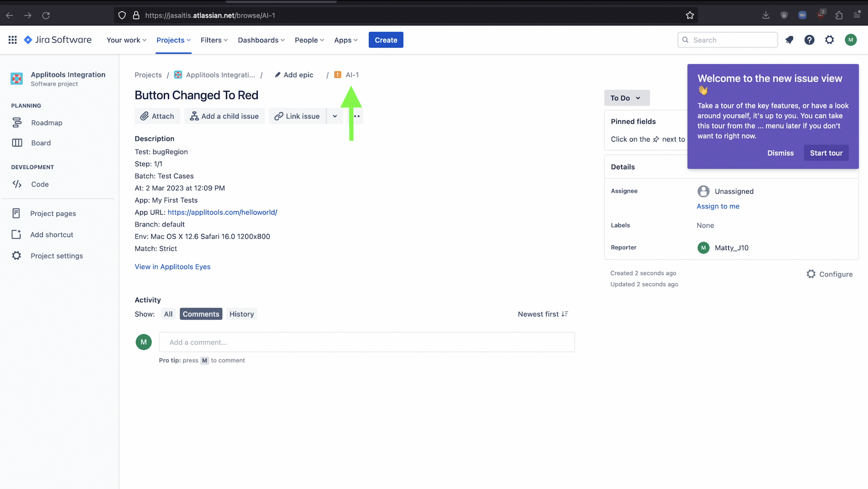This screenshot has width=868, height=489.
Task: Click the Details section header
Action: point(622,167)
